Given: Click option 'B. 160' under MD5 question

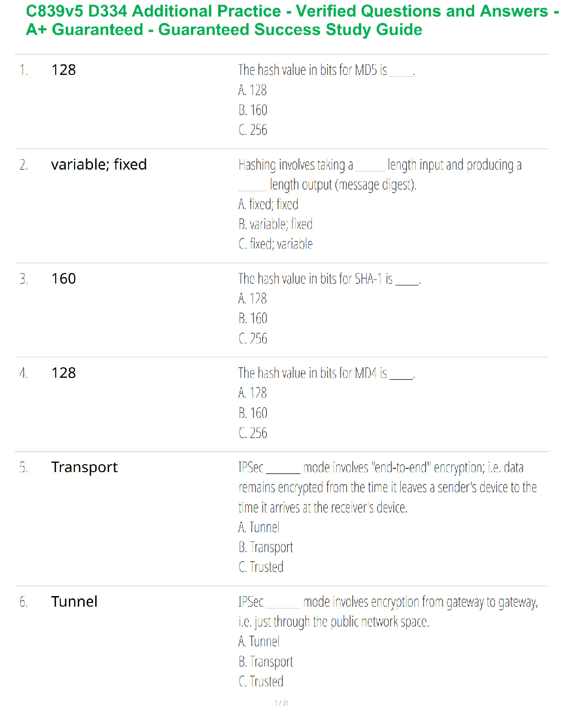Looking at the screenshot, I should (253, 110).
